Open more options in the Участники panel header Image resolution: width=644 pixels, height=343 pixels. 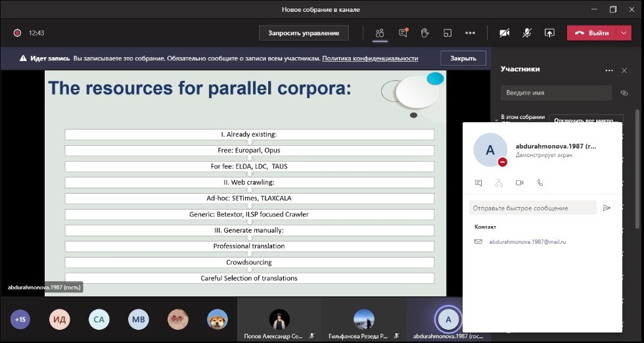[x=609, y=70]
